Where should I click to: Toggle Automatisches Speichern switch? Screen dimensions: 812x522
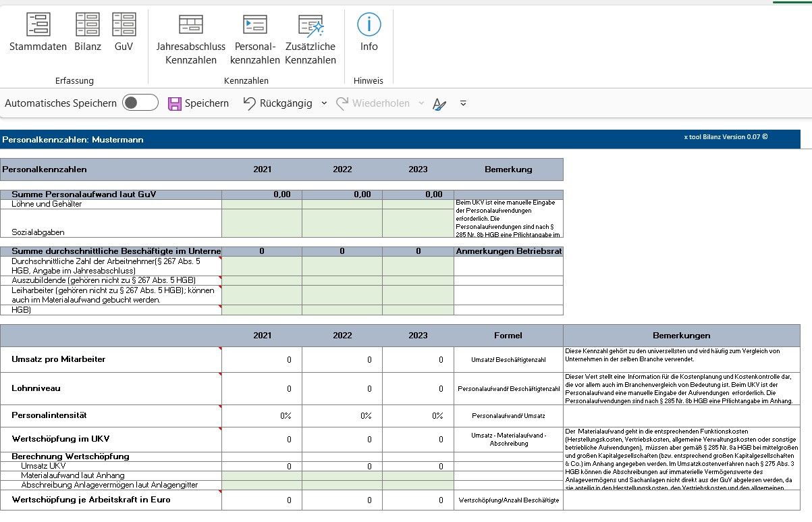(140, 103)
